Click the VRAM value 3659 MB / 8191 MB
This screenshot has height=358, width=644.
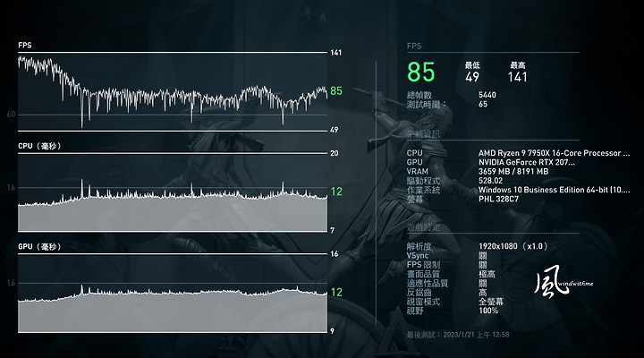pos(513,172)
